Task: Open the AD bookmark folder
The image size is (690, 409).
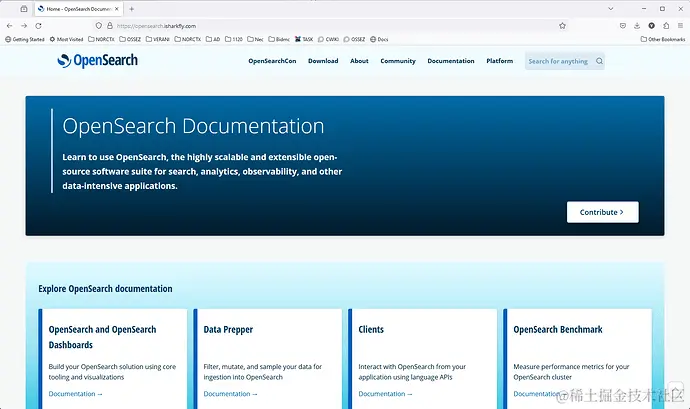Action: (x=213, y=39)
